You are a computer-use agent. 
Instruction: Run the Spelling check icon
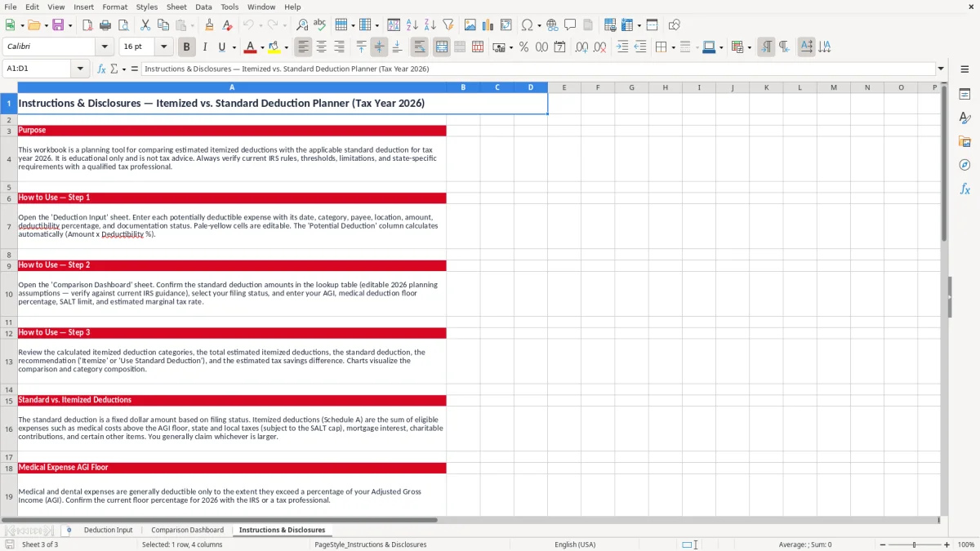(319, 25)
